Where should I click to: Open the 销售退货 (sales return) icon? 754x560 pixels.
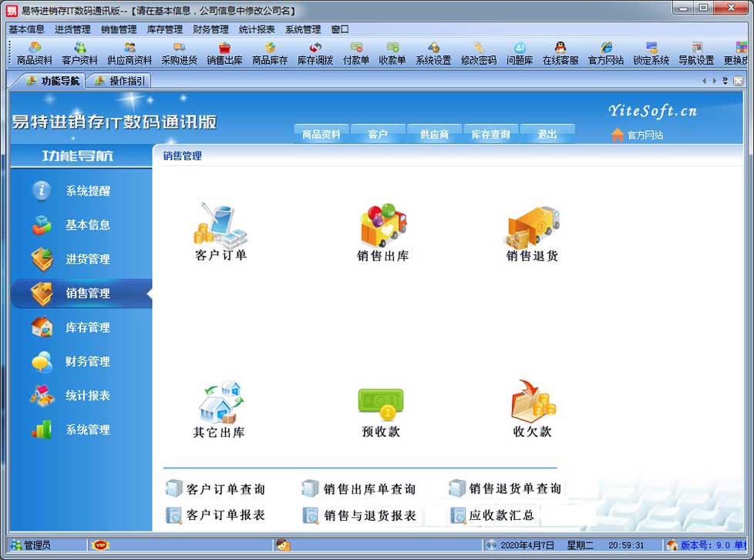click(x=532, y=226)
